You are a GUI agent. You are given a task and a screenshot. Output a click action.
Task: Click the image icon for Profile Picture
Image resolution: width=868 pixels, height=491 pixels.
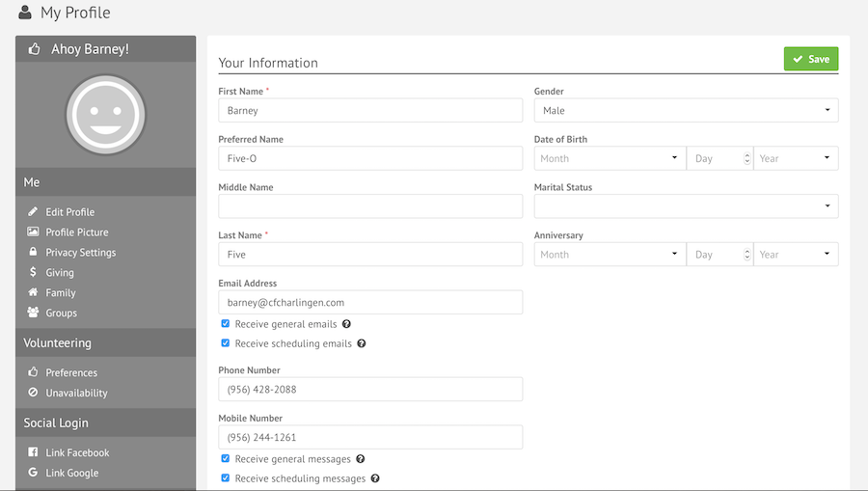33,232
